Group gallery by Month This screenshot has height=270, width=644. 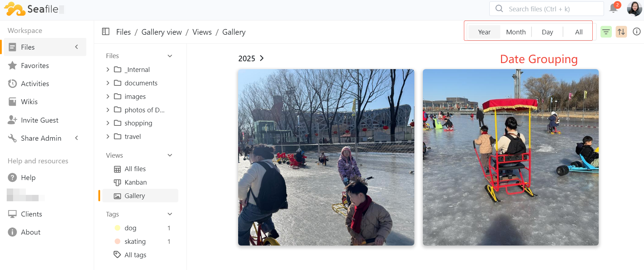click(516, 32)
